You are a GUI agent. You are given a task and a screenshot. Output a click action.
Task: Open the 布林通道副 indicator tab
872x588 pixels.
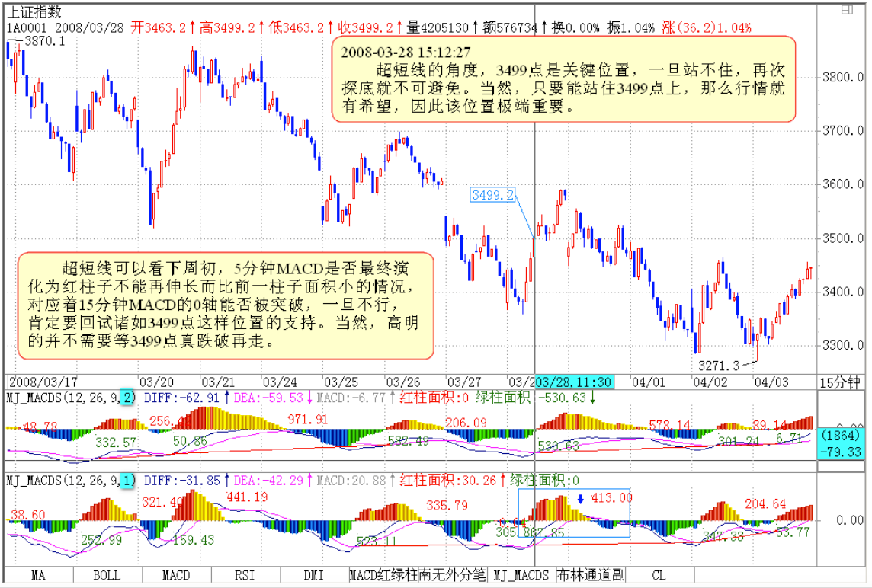click(x=590, y=575)
